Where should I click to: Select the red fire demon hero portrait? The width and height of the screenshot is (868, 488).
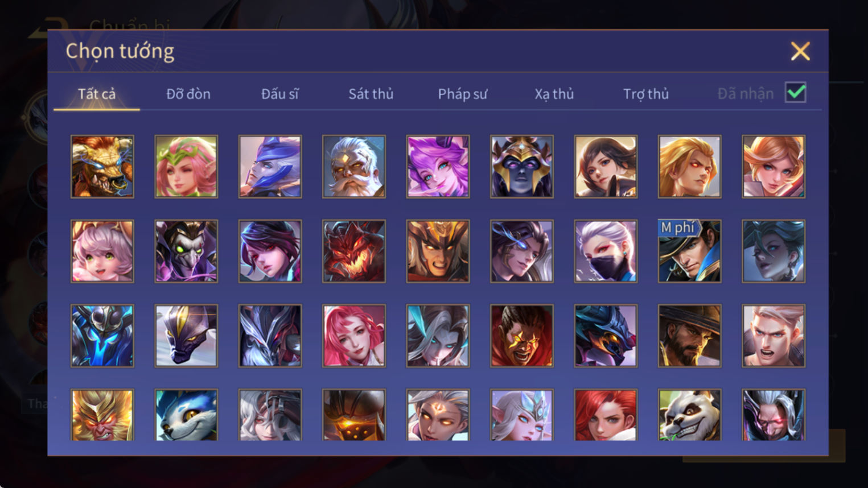353,251
